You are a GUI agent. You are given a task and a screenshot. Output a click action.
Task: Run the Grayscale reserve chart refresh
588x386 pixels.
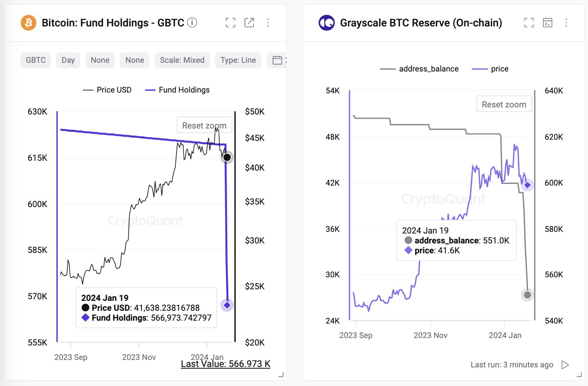click(x=565, y=365)
